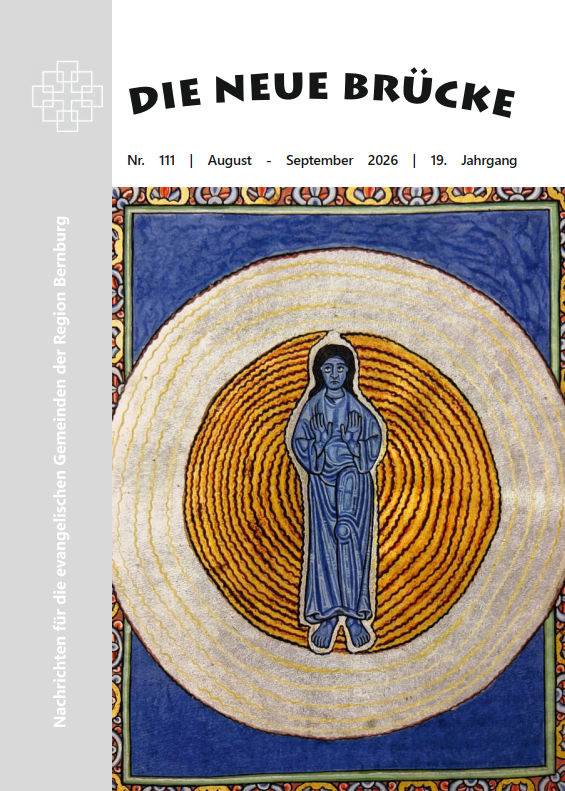Viewport: 565px width, 791px height.
Task: Click the gray sidebar below the logo
Action: (x=55, y=172)
